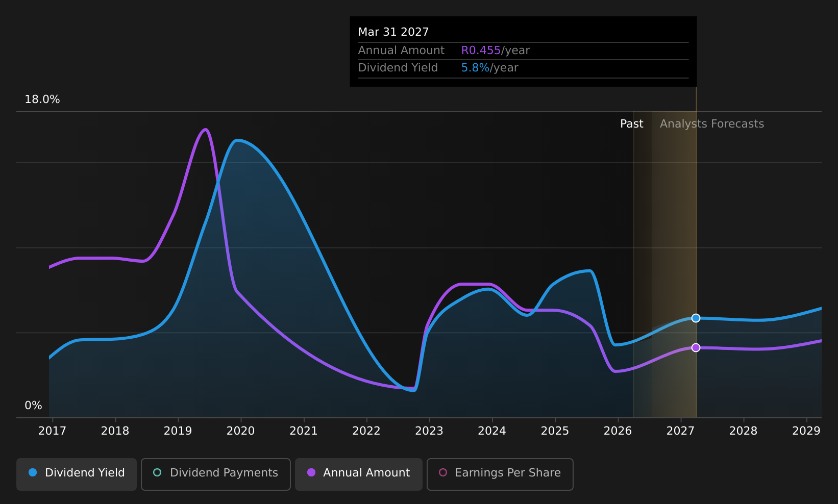Viewport: 838px width, 504px height.
Task: Click the 2029 x-axis label
Action: [x=806, y=431]
